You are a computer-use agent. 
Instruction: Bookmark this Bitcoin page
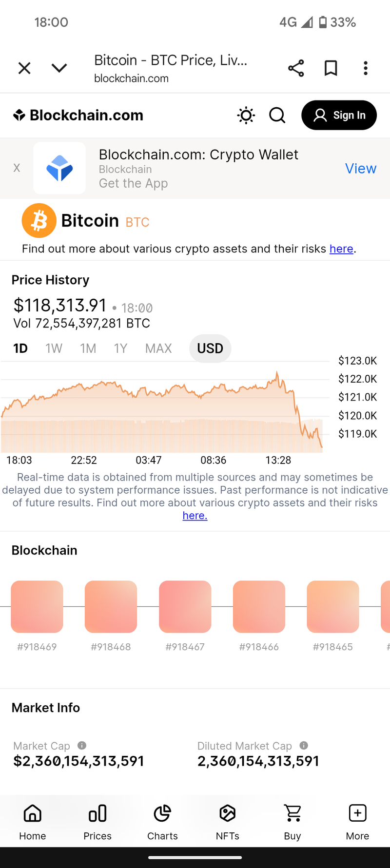(331, 68)
